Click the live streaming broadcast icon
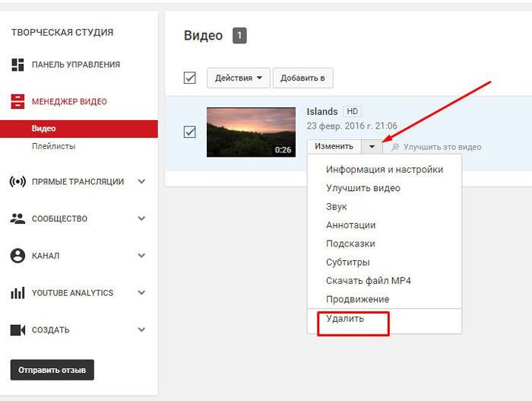Image resolution: width=532 pixels, height=401 pixels. tap(17, 182)
